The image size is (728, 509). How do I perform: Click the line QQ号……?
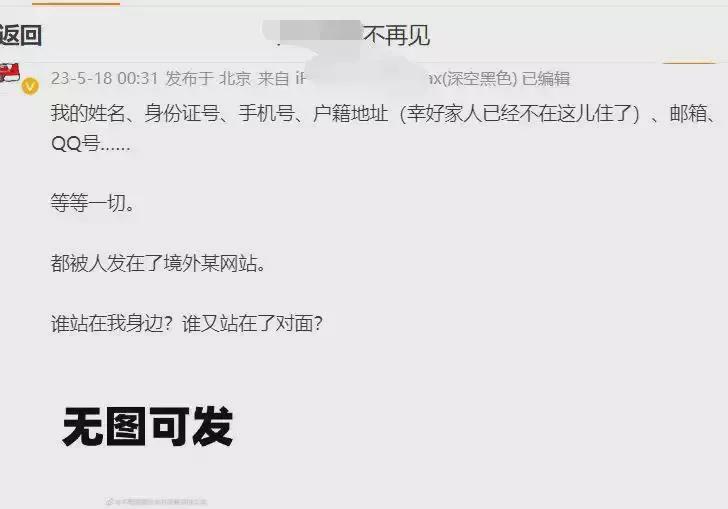pos(91,144)
